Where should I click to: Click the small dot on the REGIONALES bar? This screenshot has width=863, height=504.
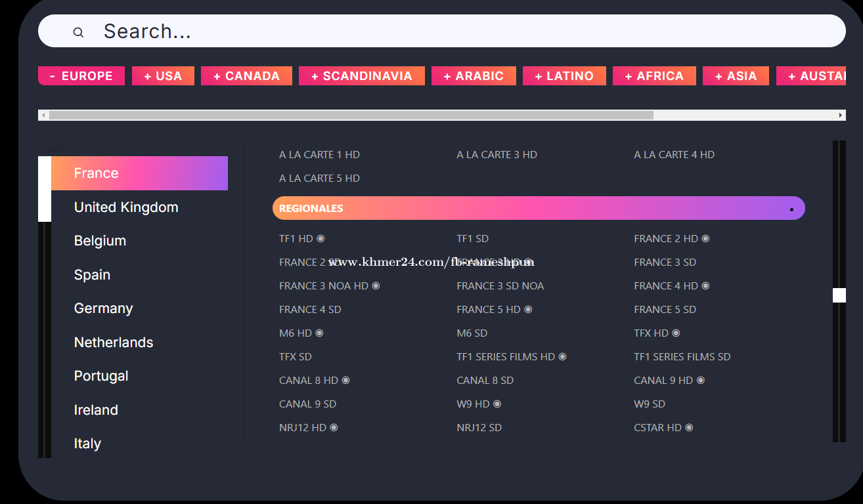tap(791, 209)
